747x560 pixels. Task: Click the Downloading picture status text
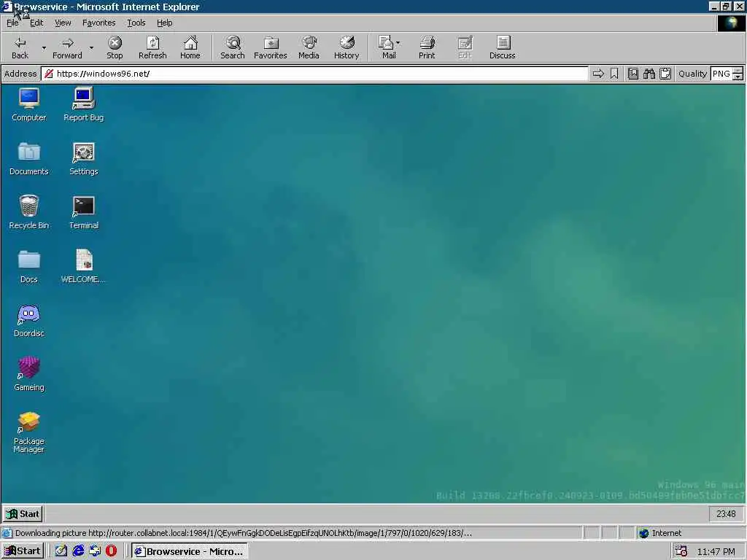click(243, 533)
